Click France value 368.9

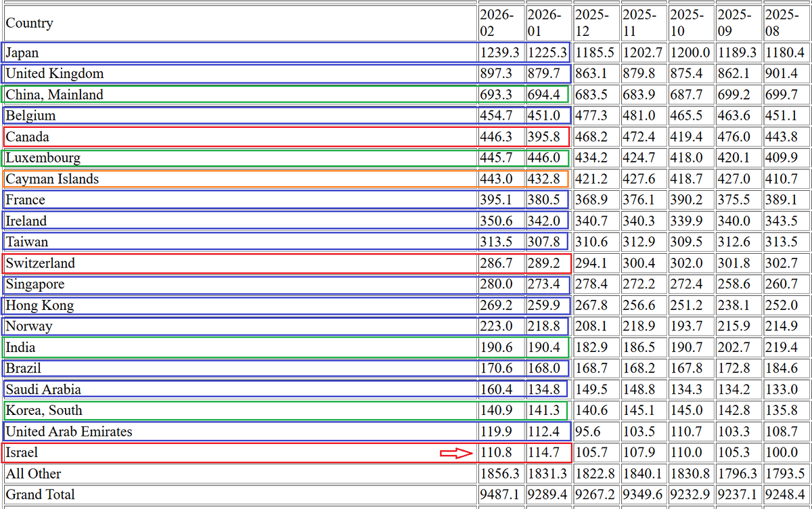coord(591,200)
